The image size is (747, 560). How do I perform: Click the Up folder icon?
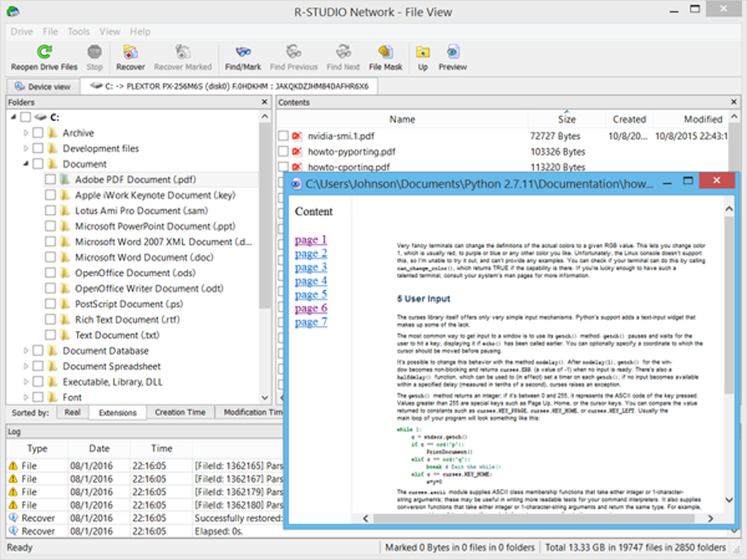(423, 52)
